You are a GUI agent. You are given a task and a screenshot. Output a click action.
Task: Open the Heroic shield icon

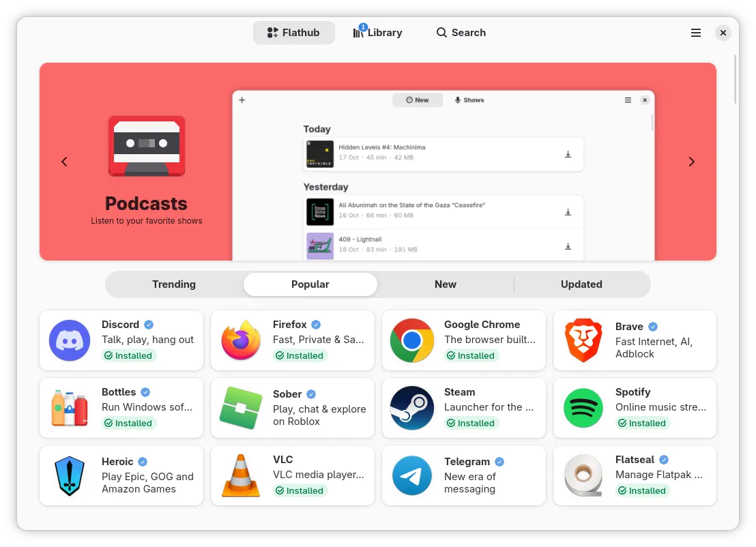[x=70, y=475]
